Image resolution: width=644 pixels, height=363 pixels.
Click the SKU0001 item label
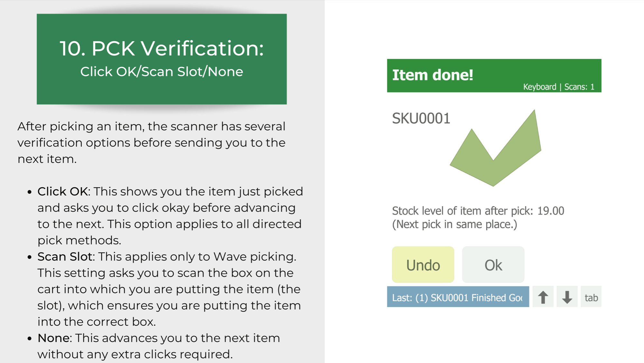click(421, 118)
